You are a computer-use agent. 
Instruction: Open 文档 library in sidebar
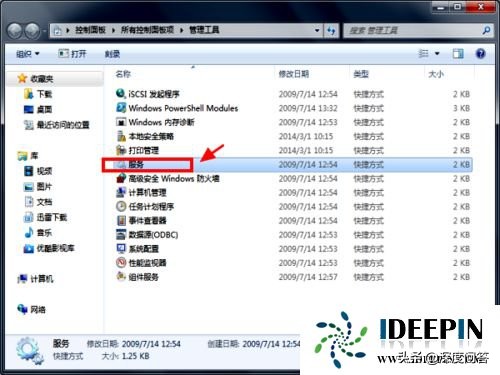38,202
